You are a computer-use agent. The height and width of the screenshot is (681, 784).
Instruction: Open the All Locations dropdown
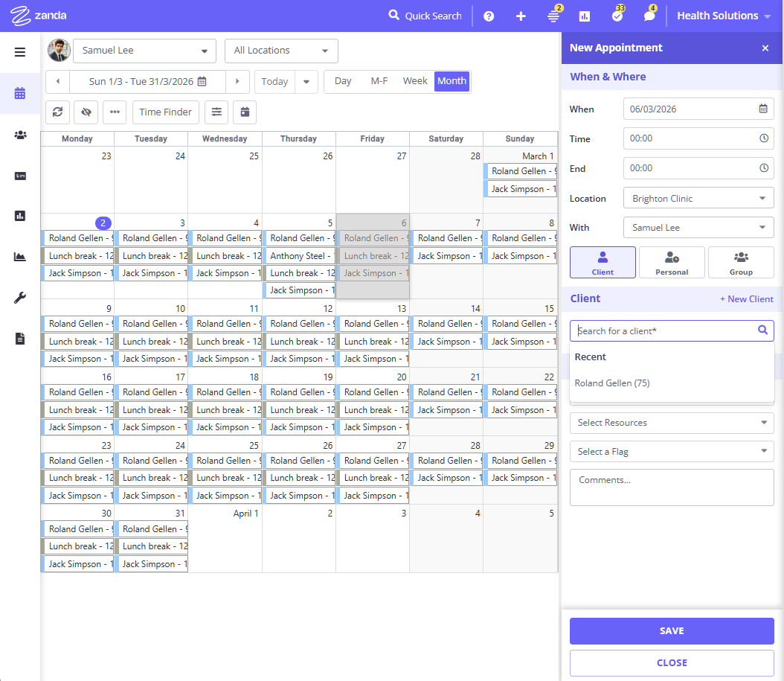click(x=281, y=51)
